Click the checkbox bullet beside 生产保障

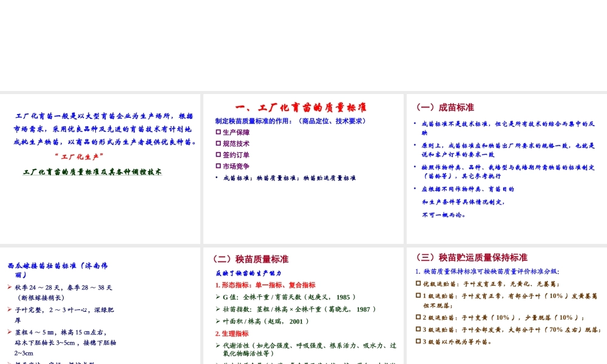click(219, 132)
